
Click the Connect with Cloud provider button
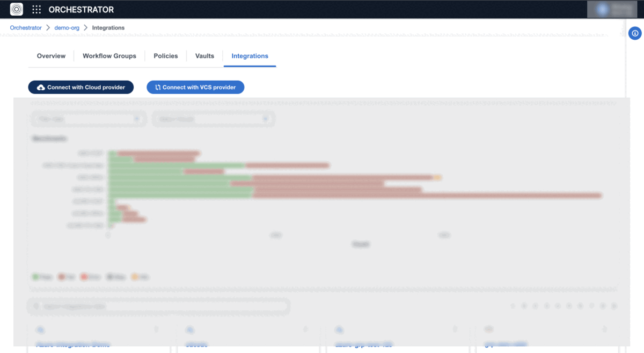pyautogui.click(x=80, y=87)
